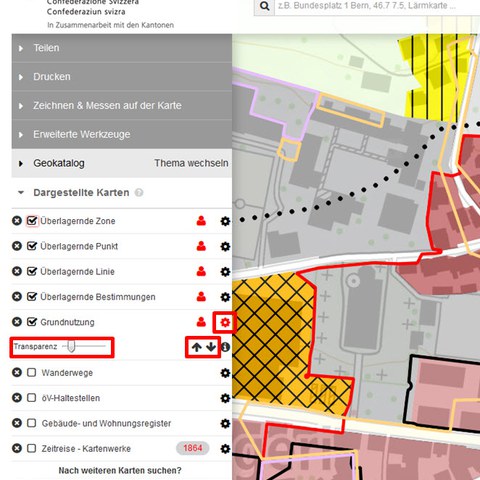Click the magnifier search icon
Image resolution: width=480 pixels, height=480 pixels.
(264, 6)
